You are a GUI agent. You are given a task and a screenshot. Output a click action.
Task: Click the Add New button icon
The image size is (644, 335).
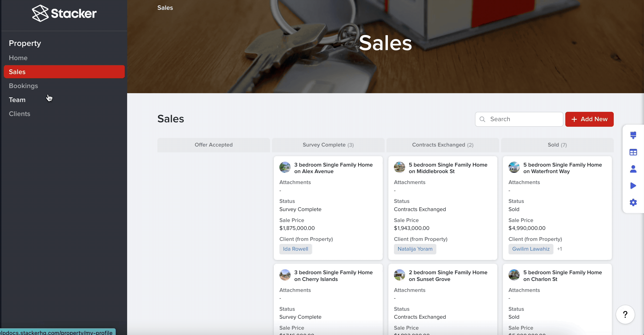tap(574, 119)
